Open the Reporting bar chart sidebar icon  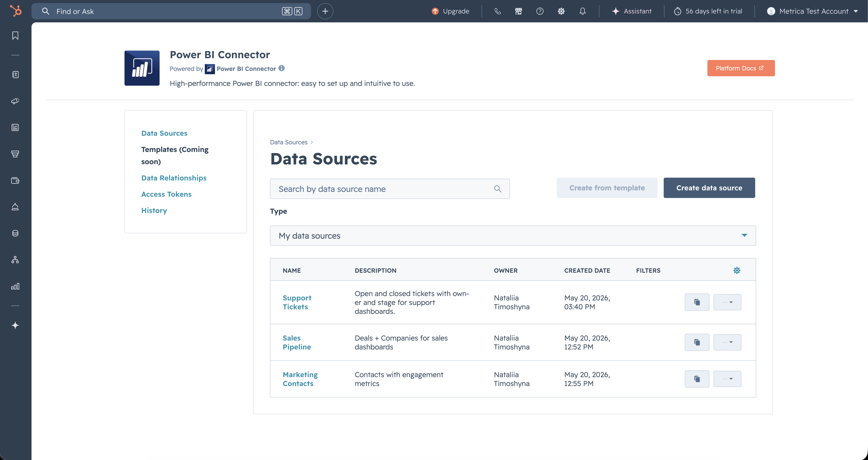point(15,286)
